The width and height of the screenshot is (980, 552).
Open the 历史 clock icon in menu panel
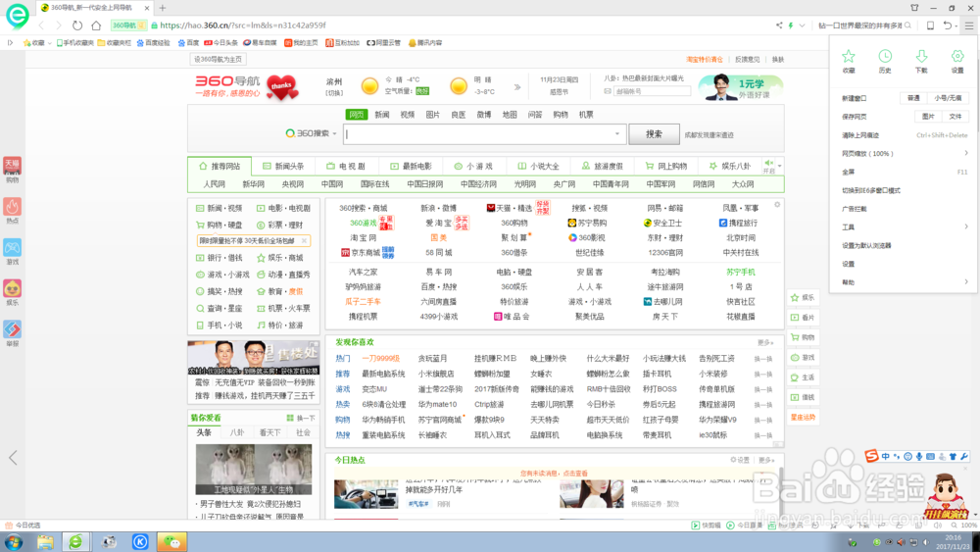pyautogui.click(x=884, y=56)
